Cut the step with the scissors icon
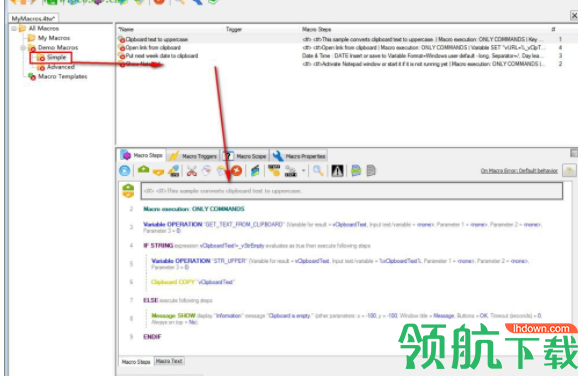This screenshot has width=578, height=376. pyautogui.click(x=192, y=171)
